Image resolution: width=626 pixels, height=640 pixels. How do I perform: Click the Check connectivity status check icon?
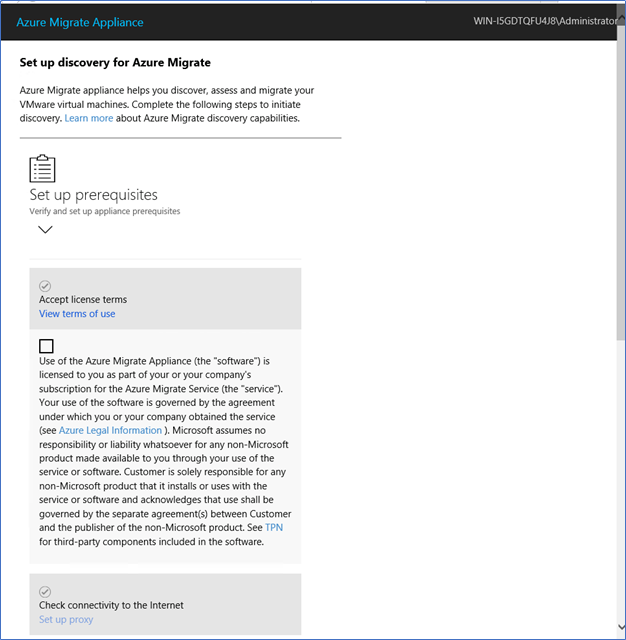tap(45, 591)
